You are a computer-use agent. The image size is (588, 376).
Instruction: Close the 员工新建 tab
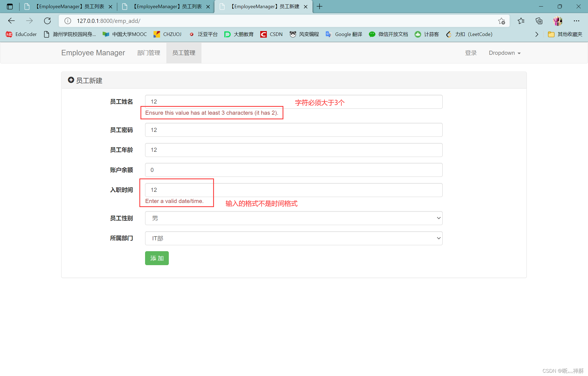pyautogui.click(x=306, y=7)
